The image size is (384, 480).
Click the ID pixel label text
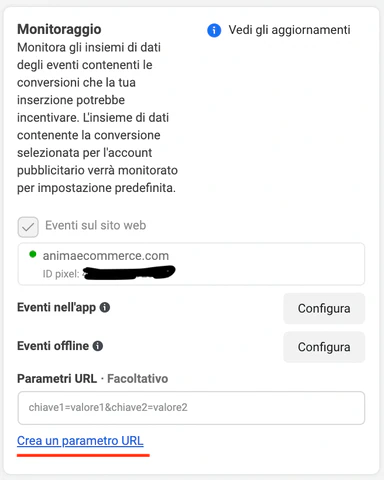click(61, 274)
